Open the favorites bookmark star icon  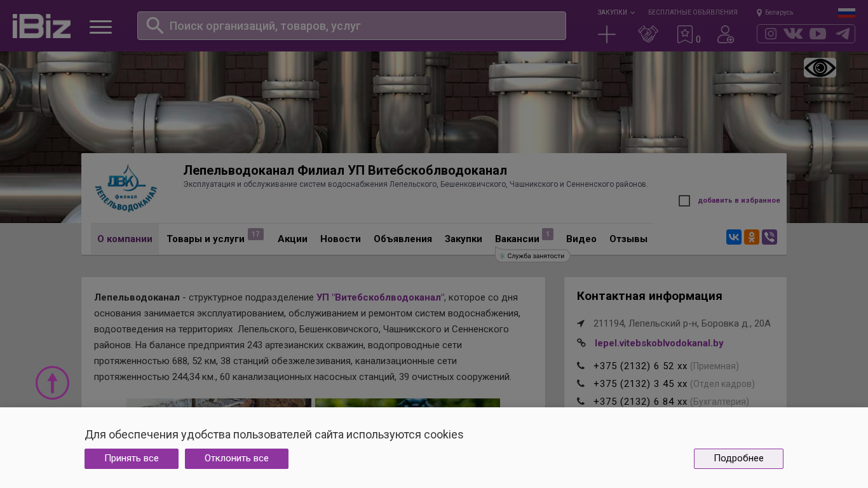point(685,34)
